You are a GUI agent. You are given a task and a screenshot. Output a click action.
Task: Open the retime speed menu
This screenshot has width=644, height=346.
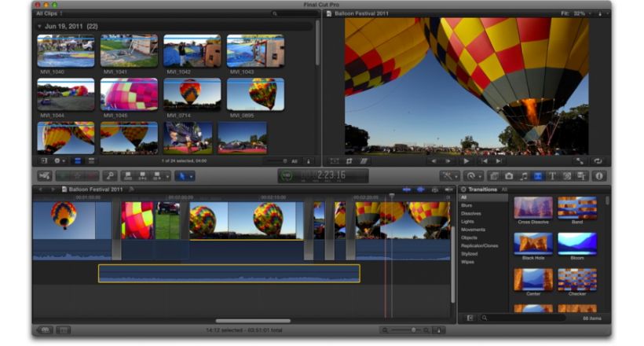[x=474, y=176]
